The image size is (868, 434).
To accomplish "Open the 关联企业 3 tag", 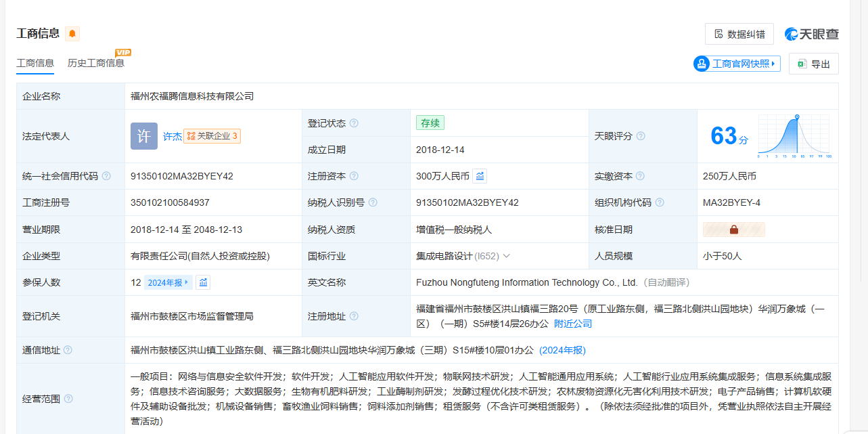I will (x=212, y=136).
